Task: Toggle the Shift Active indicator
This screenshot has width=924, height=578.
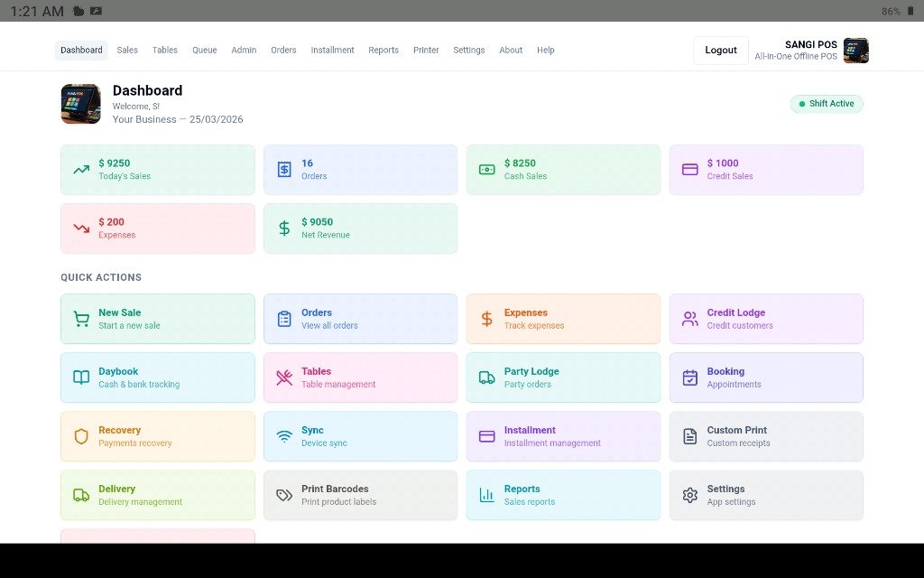Action: (x=826, y=103)
